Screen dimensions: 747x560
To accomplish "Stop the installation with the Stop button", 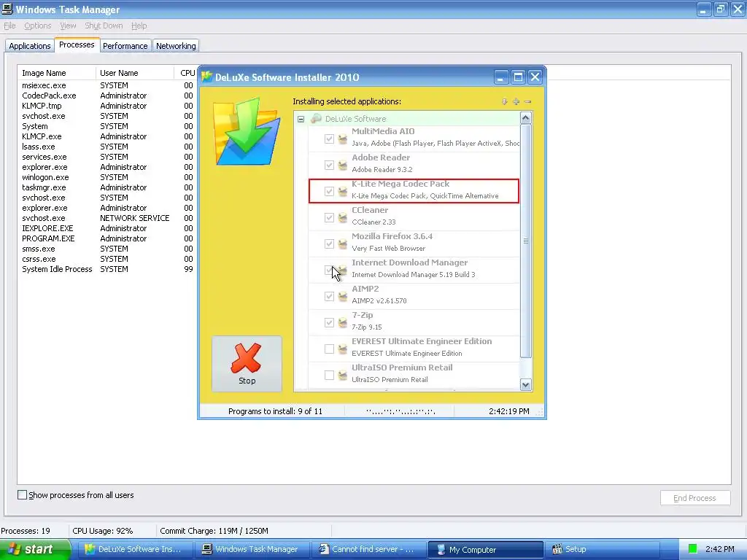I will click(247, 364).
